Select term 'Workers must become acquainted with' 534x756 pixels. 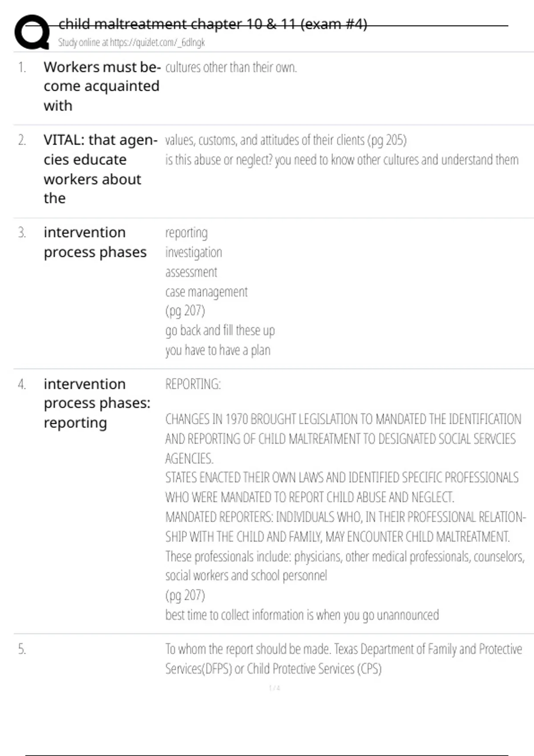point(101,86)
